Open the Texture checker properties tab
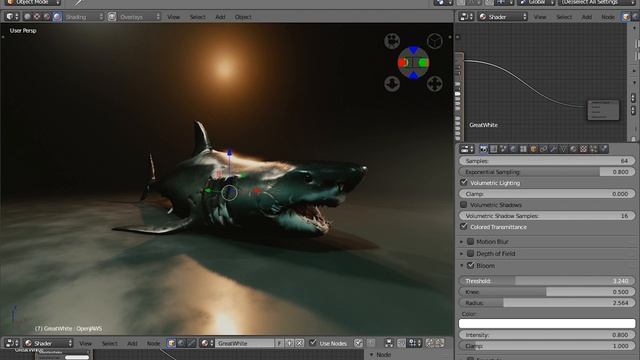The width and height of the screenshot is (640, 360). tap(583, 149)
